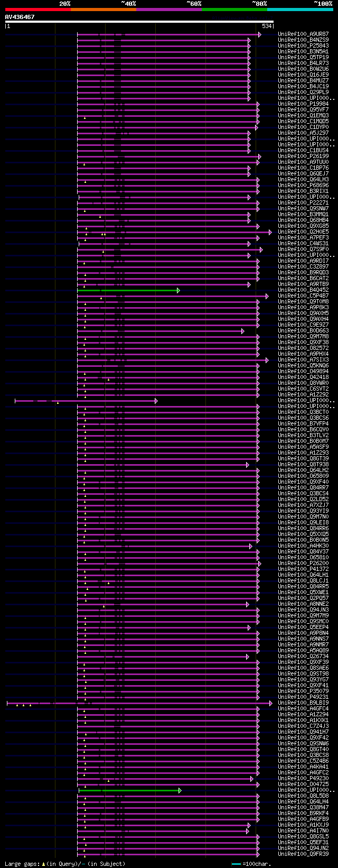Image resolution: width=338 pixels, height=868 pixels.
Task: Select the UniRef100_B7VFP4 label
Action: 303,424
